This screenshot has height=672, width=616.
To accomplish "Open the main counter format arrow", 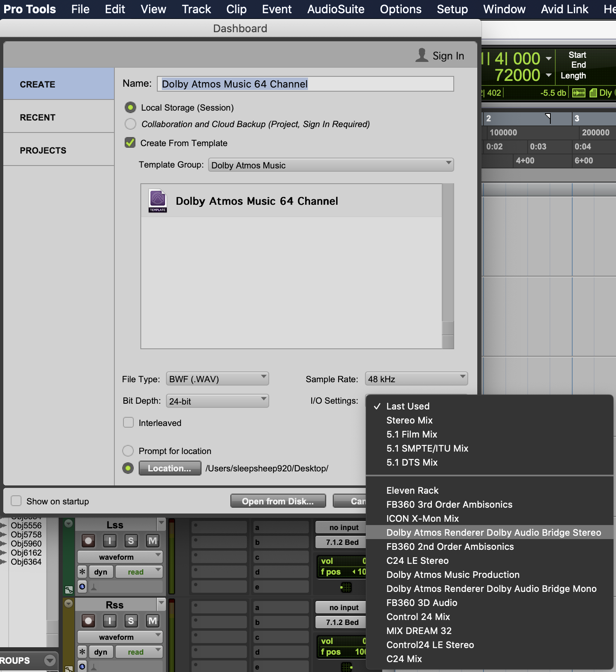I will click(x=548, y=58).
